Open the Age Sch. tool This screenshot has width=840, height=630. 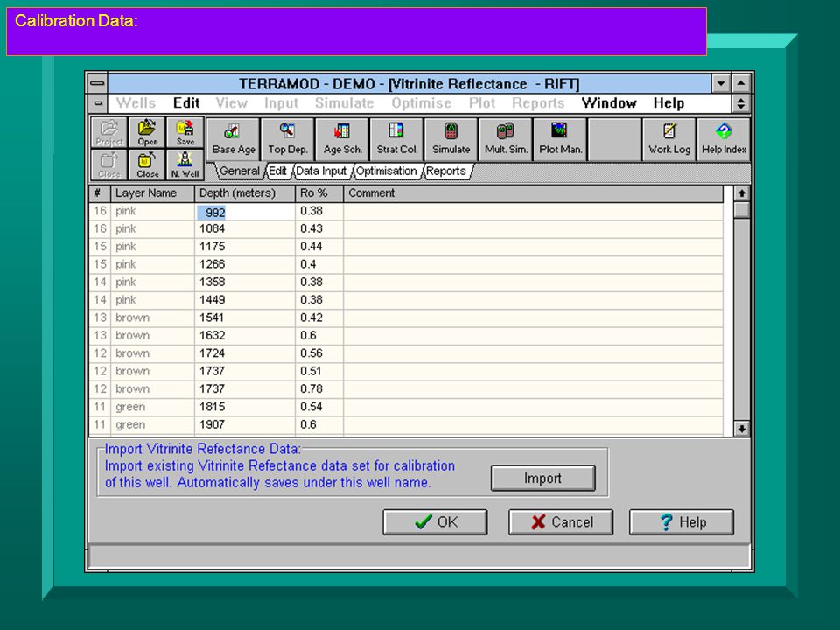pos(342,139)
